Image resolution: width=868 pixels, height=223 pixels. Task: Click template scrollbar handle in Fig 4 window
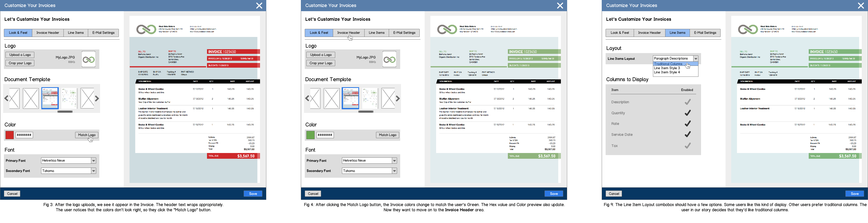(x=366, y=112)
